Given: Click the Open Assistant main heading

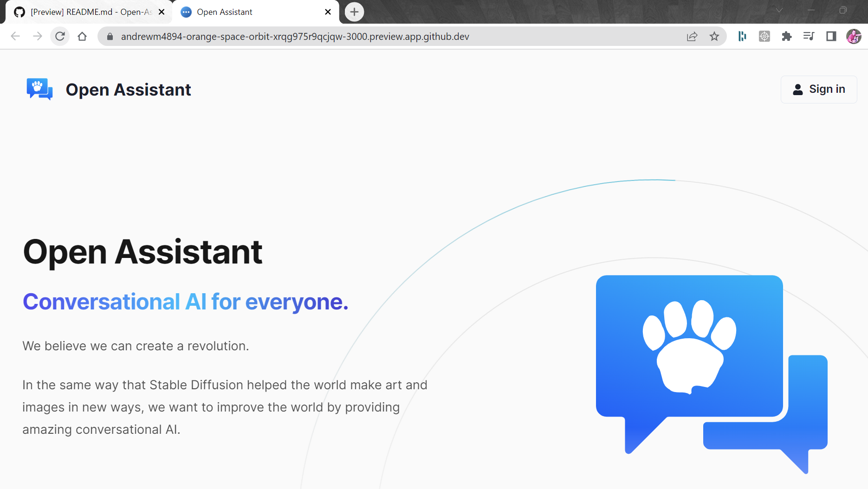Looking at the screenshot, I should click(x=143, y=252).
